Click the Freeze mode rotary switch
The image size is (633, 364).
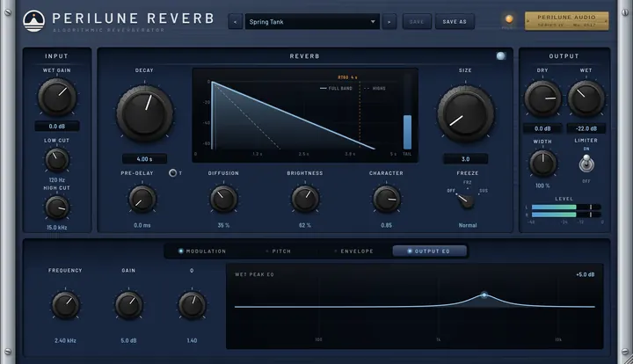pos(466,200)
